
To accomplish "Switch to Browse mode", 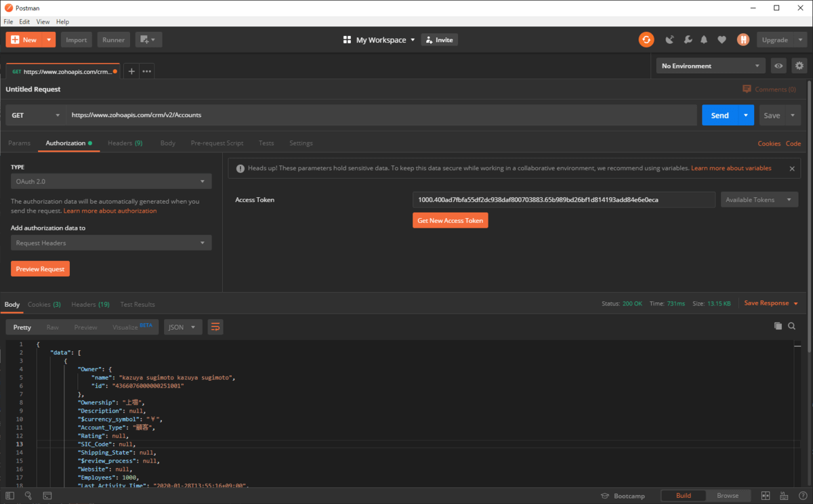I will pos(728,496).
